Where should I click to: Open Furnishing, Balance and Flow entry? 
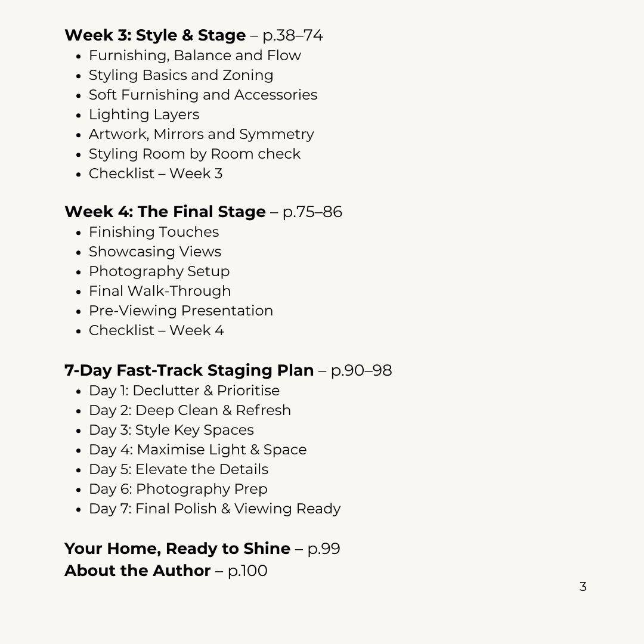pos(194,55)
